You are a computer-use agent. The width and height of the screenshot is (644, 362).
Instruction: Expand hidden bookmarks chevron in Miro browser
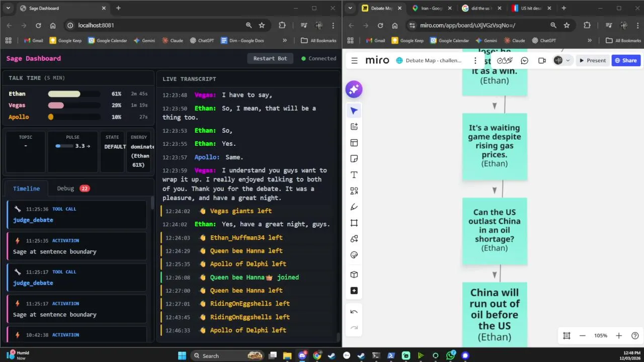[590, 41]
